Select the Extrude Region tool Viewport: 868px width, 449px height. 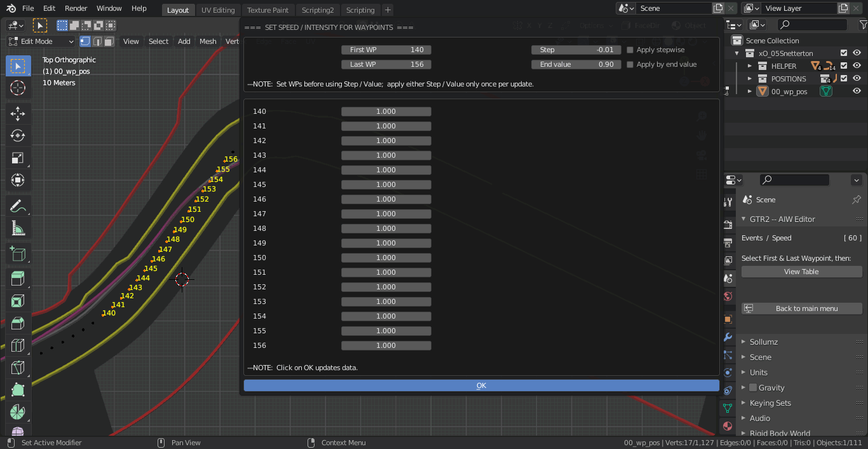(x=18, y=278)
